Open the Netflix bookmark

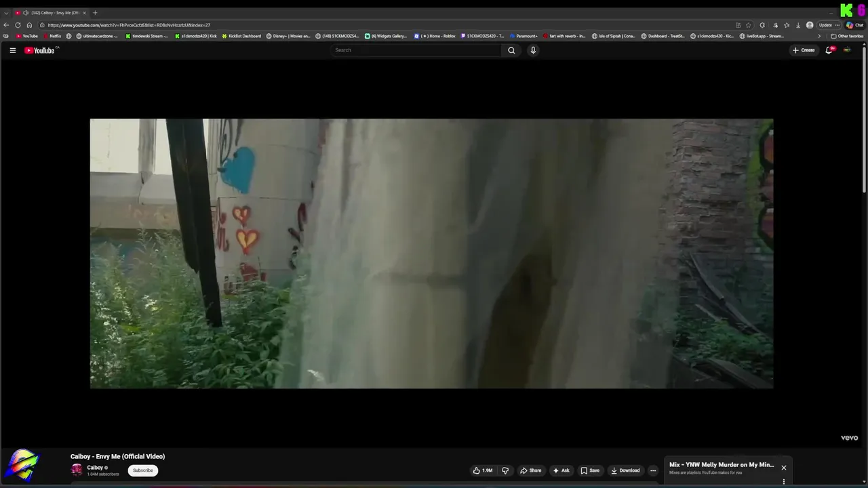[x=52, y=36]
